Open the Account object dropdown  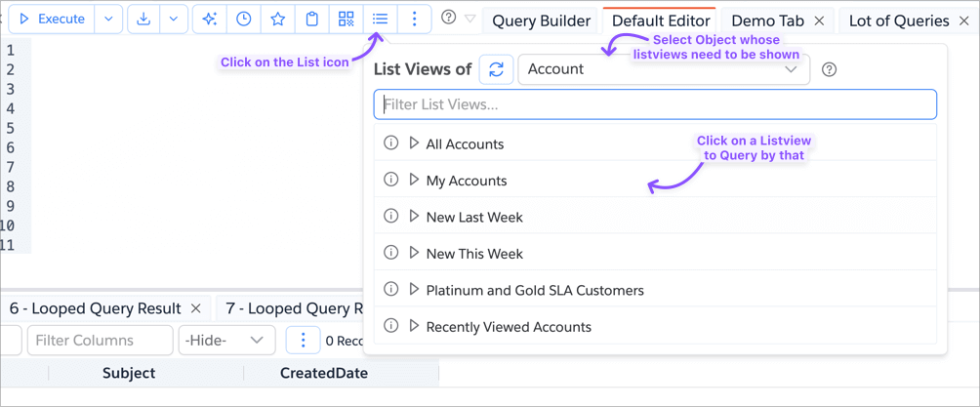pos(664,69)
